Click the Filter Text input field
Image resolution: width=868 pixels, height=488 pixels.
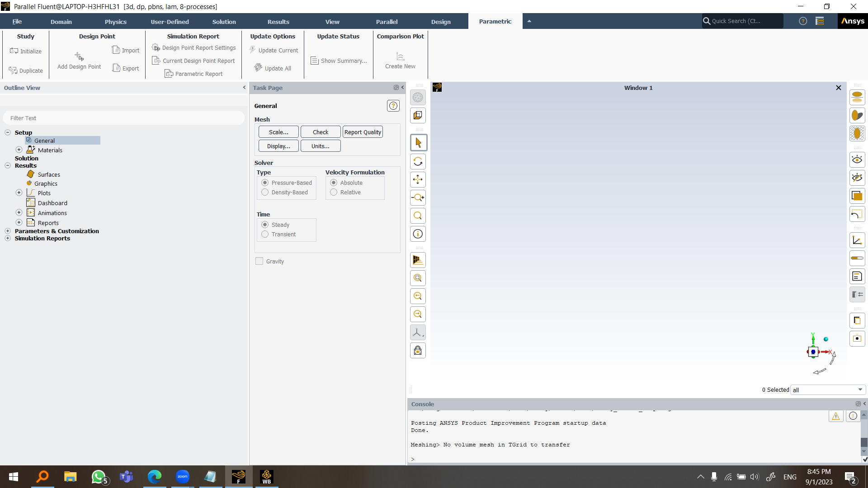pyautogui.click(x=123, y=118)
